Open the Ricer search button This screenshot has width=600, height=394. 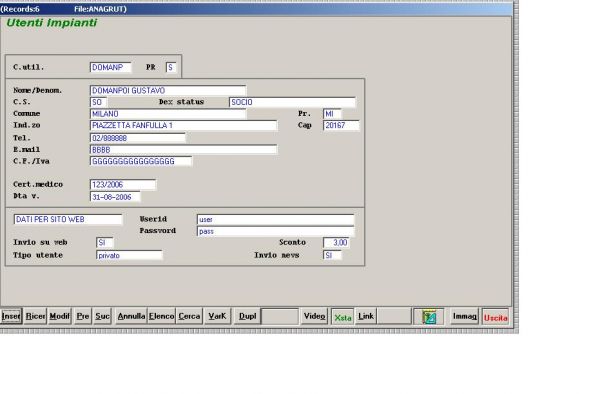[x=35, y=316]
